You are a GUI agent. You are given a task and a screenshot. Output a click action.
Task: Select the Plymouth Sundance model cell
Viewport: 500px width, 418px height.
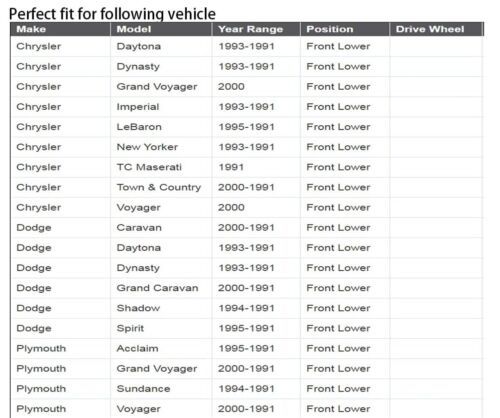coord(161,389)
